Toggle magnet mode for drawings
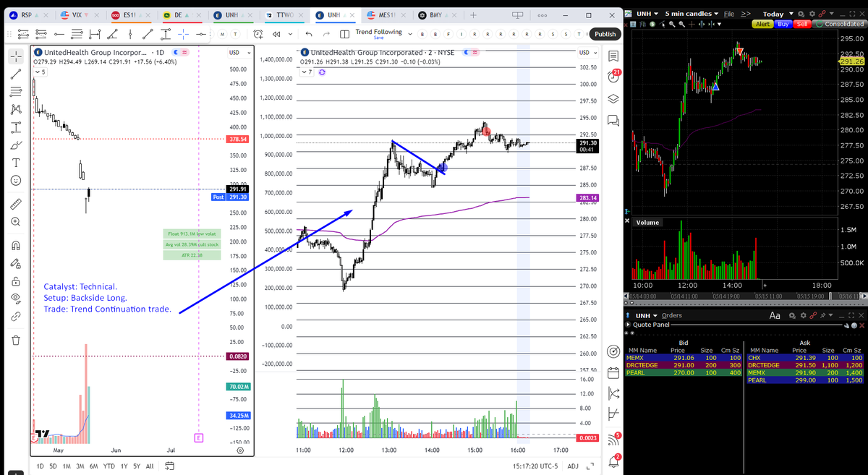 (x=15, y=245)
